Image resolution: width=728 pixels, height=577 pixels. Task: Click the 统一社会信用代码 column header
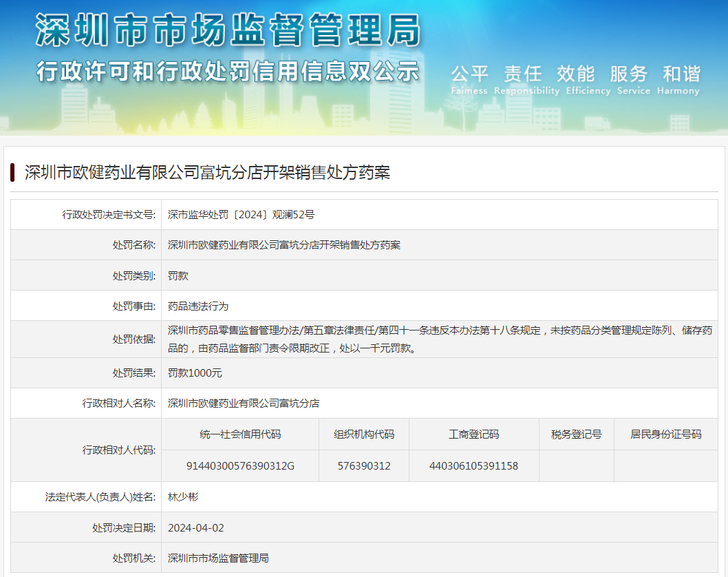click(240, 434)
